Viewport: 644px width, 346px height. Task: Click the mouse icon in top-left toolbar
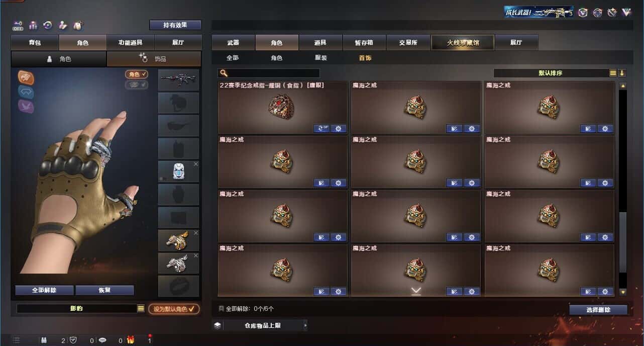tap(78, 25)
